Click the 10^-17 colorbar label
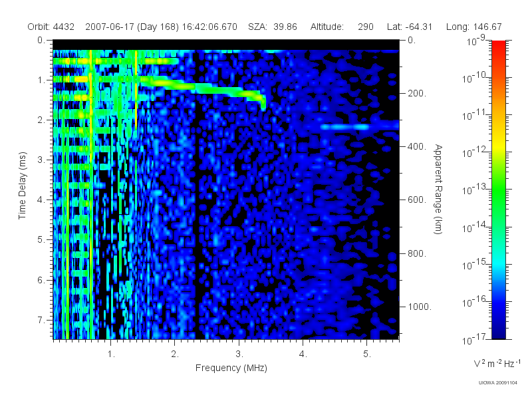Screen dimensions: 532x399 click(475, 339)
